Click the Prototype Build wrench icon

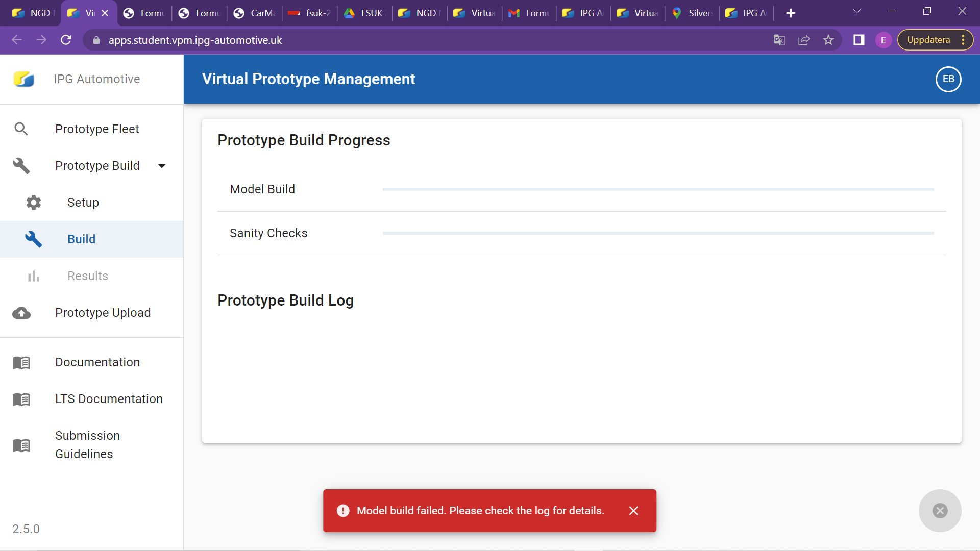[x=21, y=166]
